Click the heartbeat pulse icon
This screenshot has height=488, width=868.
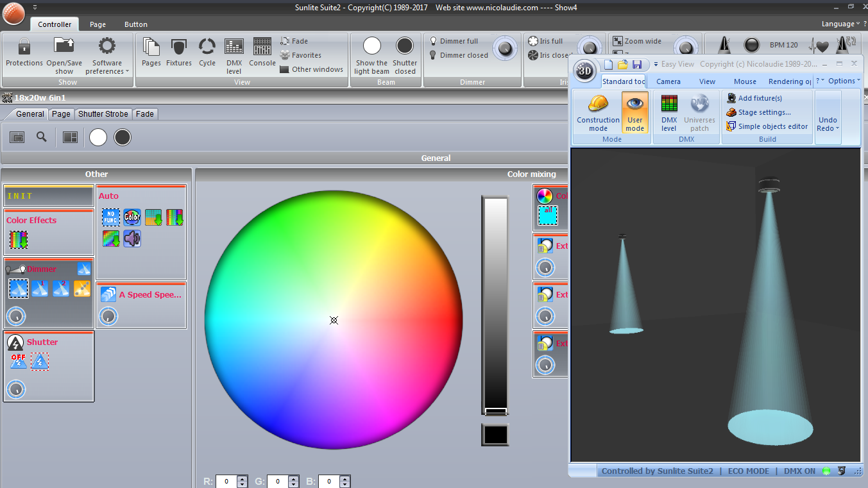pos(819,46)
